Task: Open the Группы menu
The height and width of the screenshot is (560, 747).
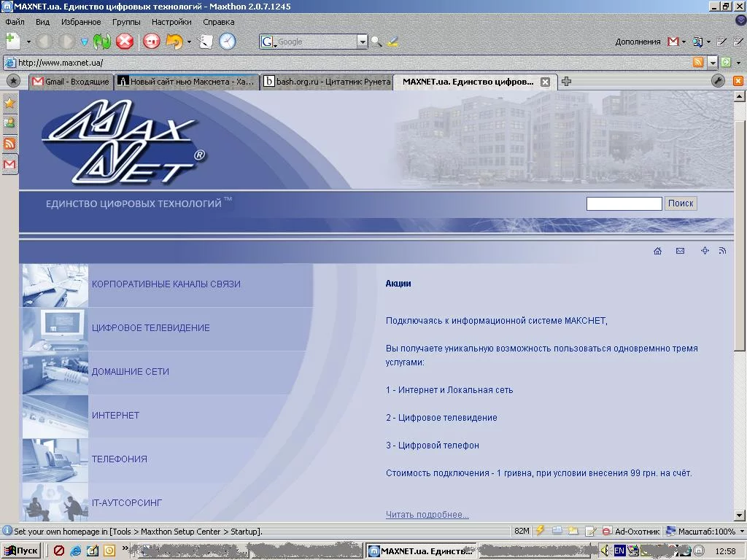Action: (x=126, y=22)
